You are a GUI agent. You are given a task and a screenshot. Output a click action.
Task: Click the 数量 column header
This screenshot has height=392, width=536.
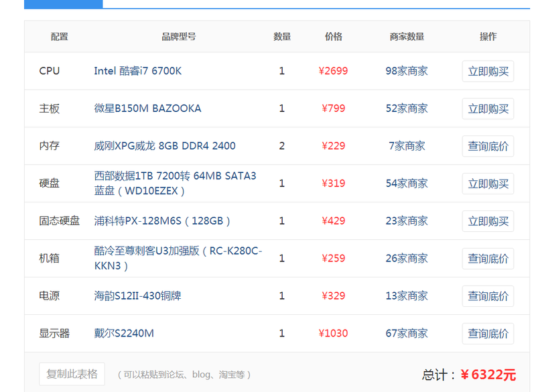pyautogui.click(x=282, y=37)
